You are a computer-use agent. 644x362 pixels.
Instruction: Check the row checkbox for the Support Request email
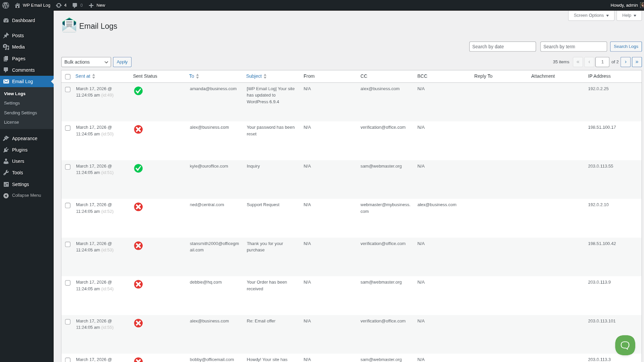coord(68,205)
